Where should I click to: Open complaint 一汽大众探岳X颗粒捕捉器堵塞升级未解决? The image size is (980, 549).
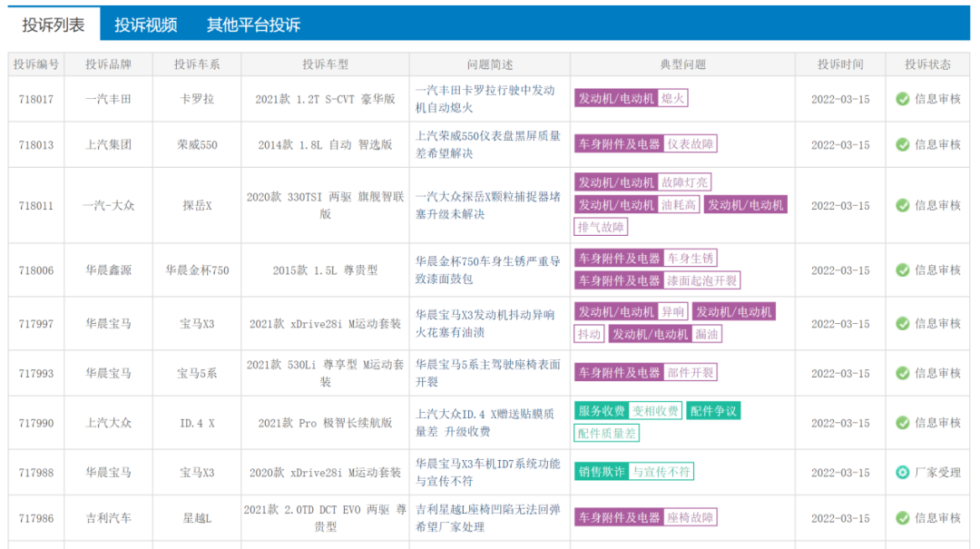488,205
